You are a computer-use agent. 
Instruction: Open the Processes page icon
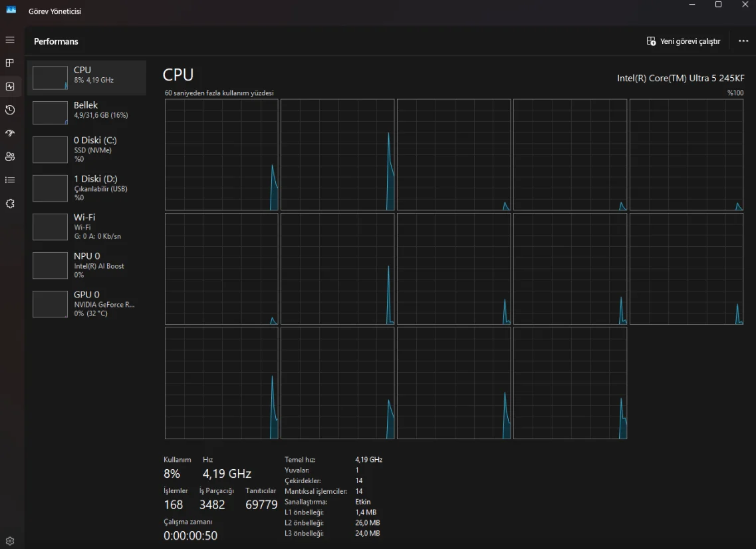(x=10, y=63)
